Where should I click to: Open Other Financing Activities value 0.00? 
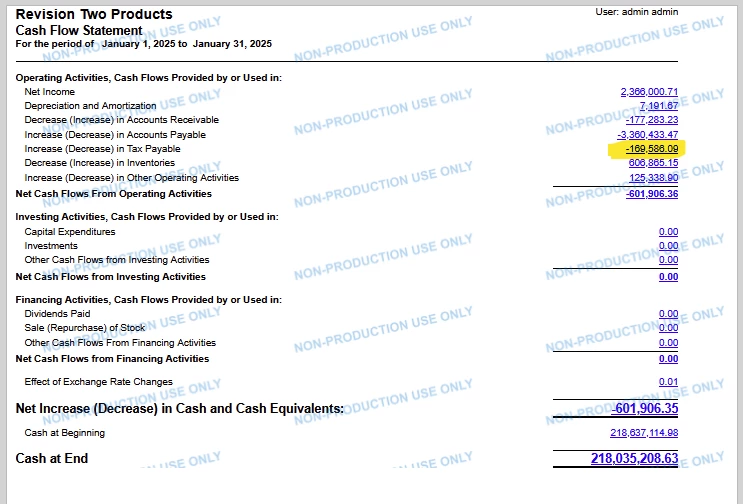coord(668,342)
